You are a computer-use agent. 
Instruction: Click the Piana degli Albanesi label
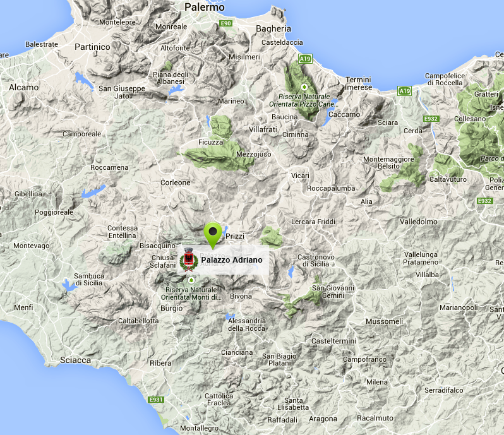point(171,78)
